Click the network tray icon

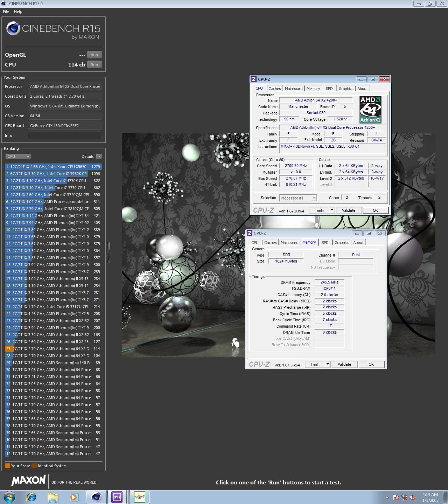pos(405,497)
